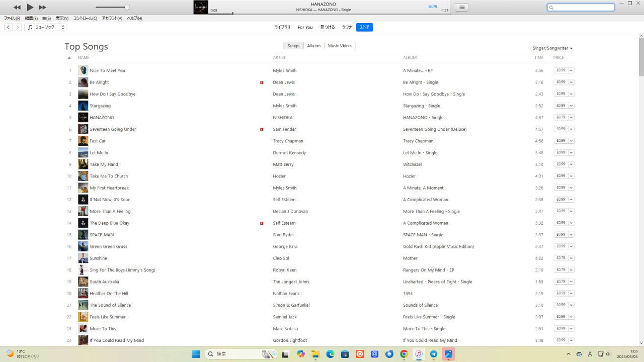The height and width of the screenshot is (362, 644).
Task: Open the 編集(E) menu
Action: 32,19
